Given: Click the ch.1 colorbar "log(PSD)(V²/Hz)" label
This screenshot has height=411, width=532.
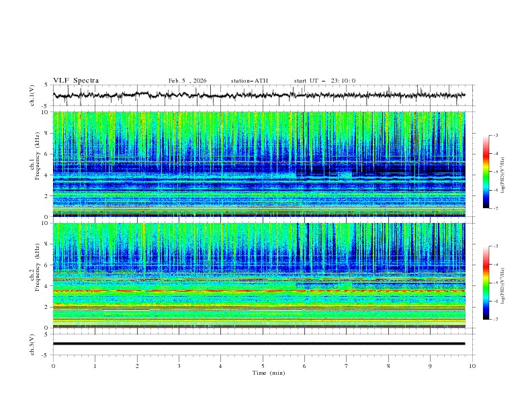Looking at the screenshot, I should pos(503,175).
